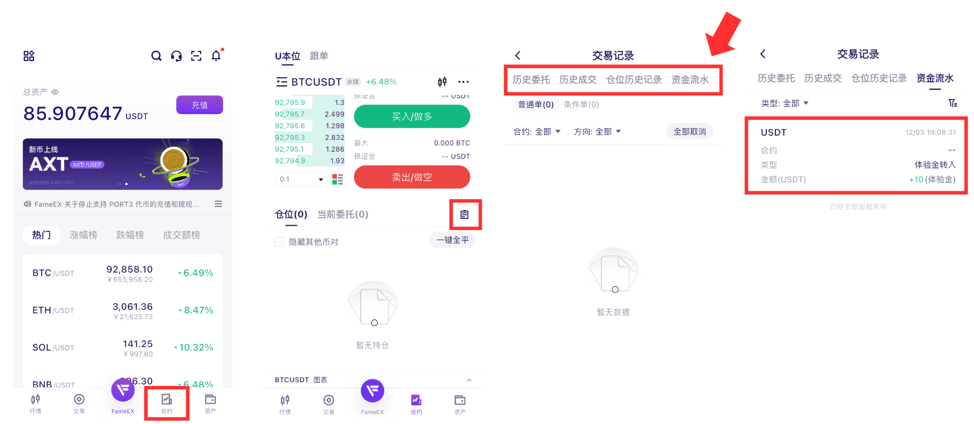Screen dimensions: 974x424
Task: Switch order book layout red-green icon
Action: [337, 179]
